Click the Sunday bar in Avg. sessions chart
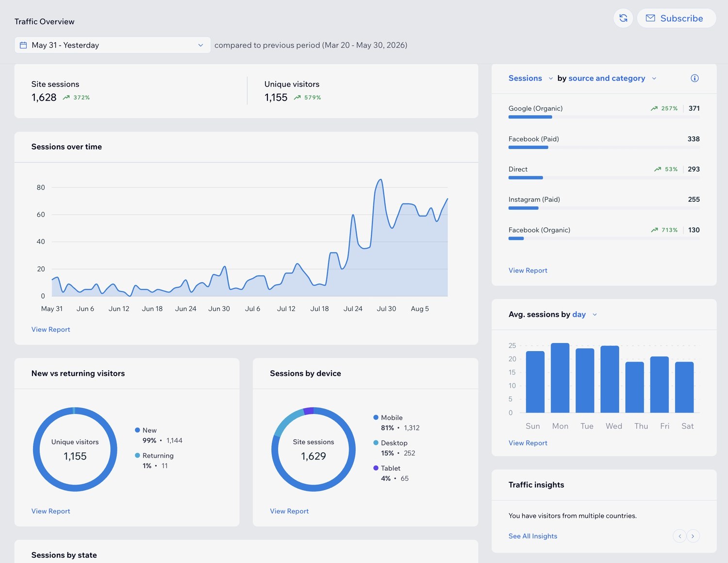Screen dimensions: 728x563 tap(535, 382)
